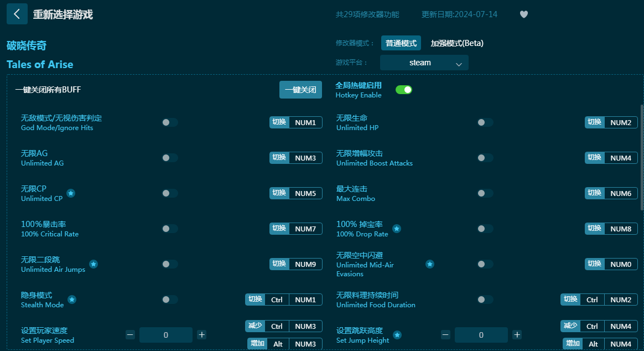The height and width of the screenshot is (351, 644).
Task: Click star badge next to Unlimited Mid-Air Evasions
Action: coord(429,264)
